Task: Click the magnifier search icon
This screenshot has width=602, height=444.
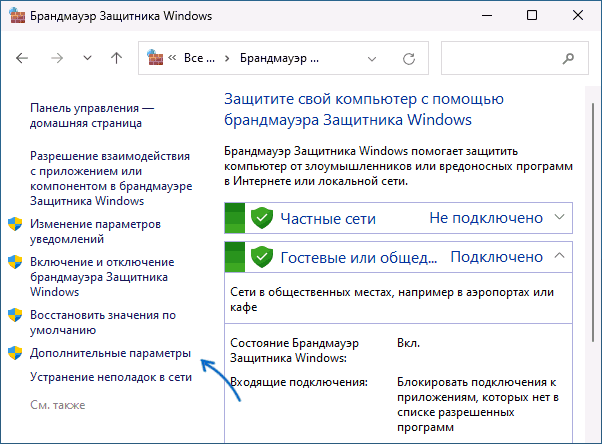Action: [568, 58]
